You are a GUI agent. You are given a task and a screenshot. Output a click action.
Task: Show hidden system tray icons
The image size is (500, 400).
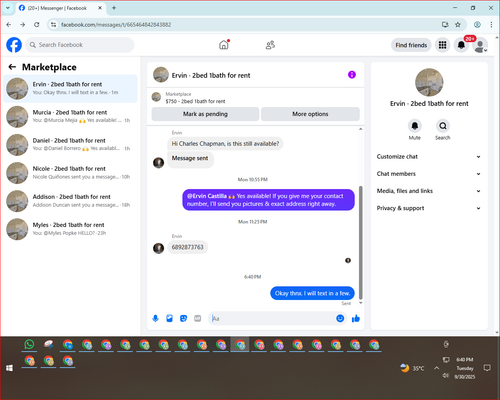(x=436, y=368)
